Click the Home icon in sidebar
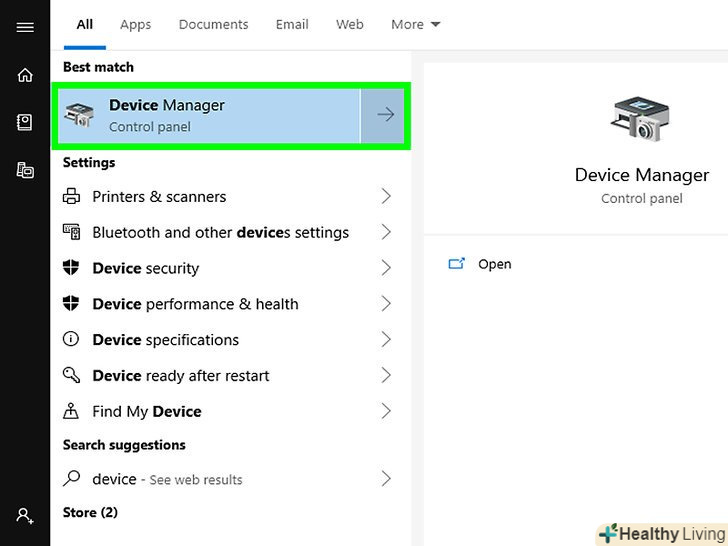The height and width of the screenshot is (546, 728). pos(25,75)
